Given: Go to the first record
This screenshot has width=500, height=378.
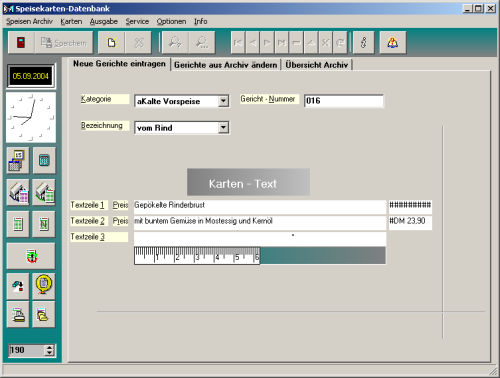Looking at the screenshot, I should pos(238,43).
